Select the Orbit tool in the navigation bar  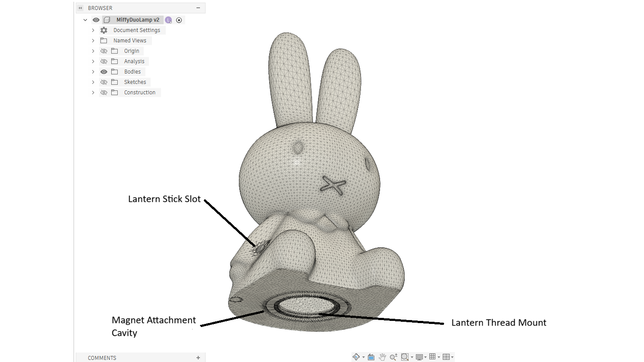point(356,357)
